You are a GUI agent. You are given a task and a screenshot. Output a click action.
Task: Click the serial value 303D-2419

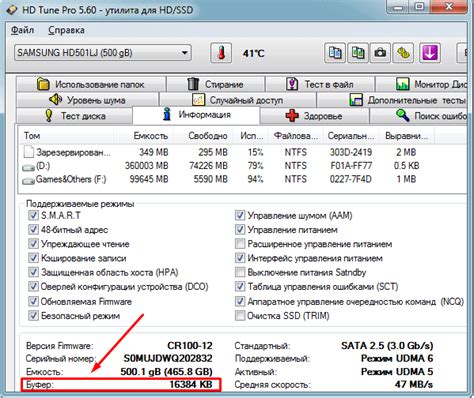(x=351, y=152)
